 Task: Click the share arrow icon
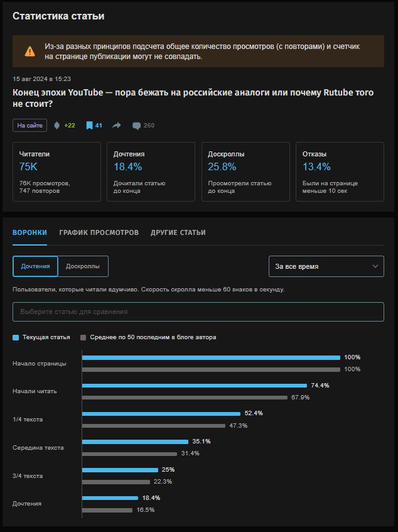pos(117,126)
